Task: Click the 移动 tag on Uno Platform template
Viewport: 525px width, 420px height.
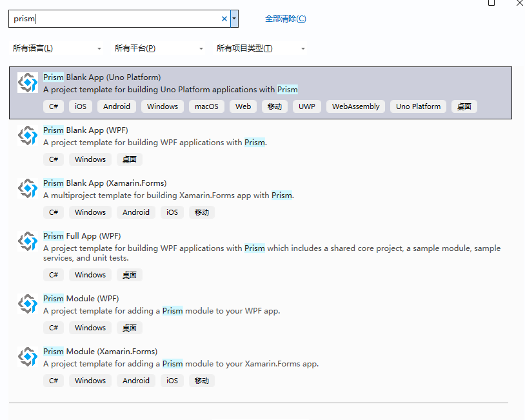Action: coord(275,106)
